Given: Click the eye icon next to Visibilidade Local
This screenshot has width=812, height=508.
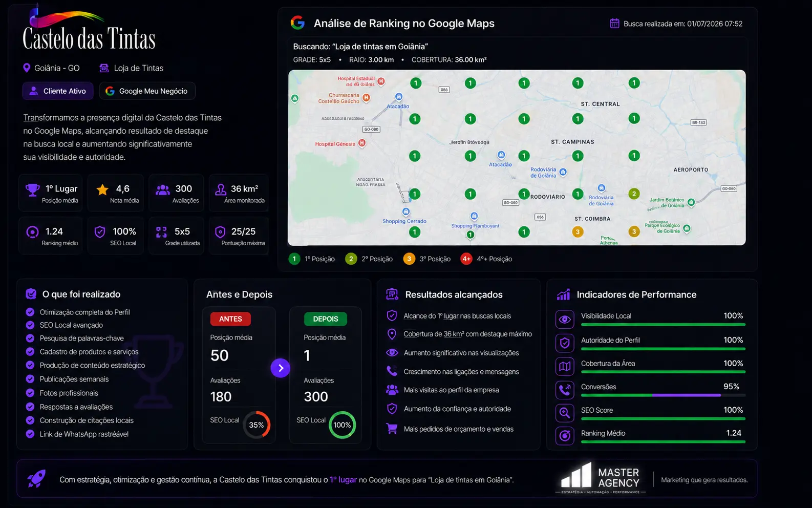Looking at the screenshot, I should click(x=565, y=320).
